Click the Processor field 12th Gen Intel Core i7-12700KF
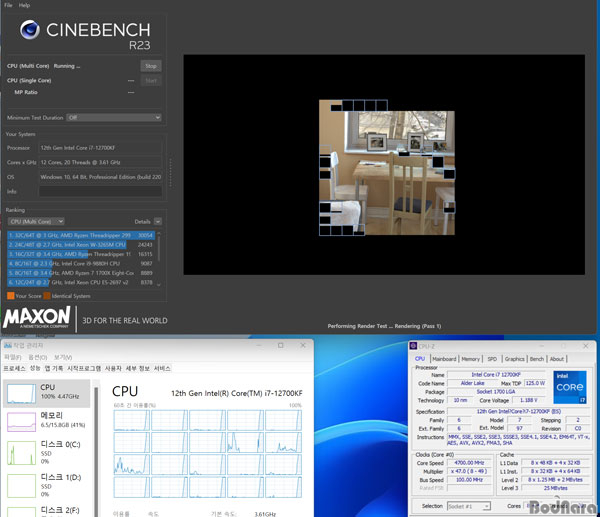 pyautogui.click(x=100, y=148)
